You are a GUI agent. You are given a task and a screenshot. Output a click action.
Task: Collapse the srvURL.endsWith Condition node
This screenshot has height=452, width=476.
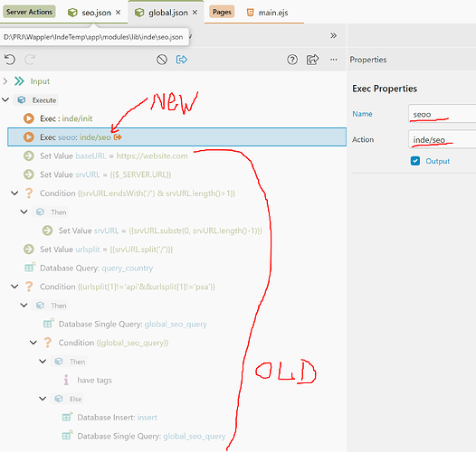(14, 193)
